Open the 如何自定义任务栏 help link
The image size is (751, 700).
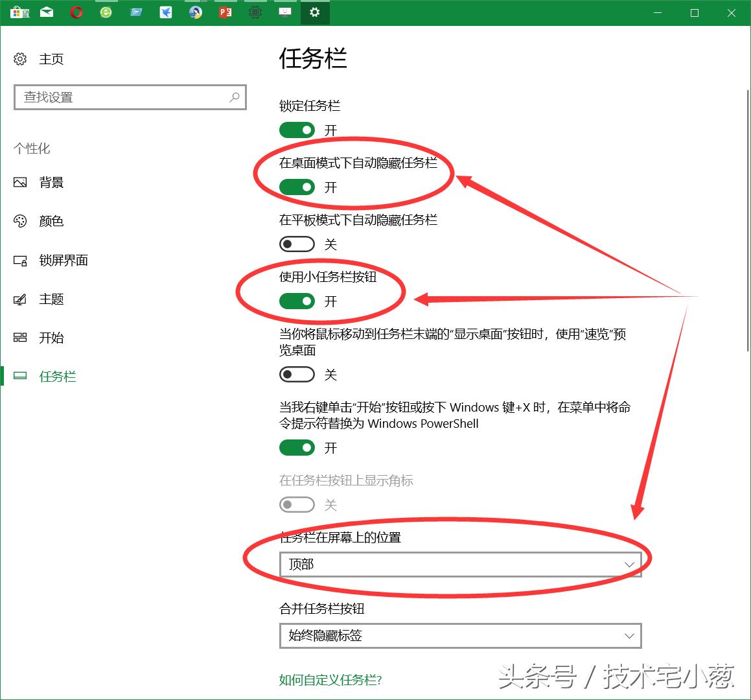331,681
